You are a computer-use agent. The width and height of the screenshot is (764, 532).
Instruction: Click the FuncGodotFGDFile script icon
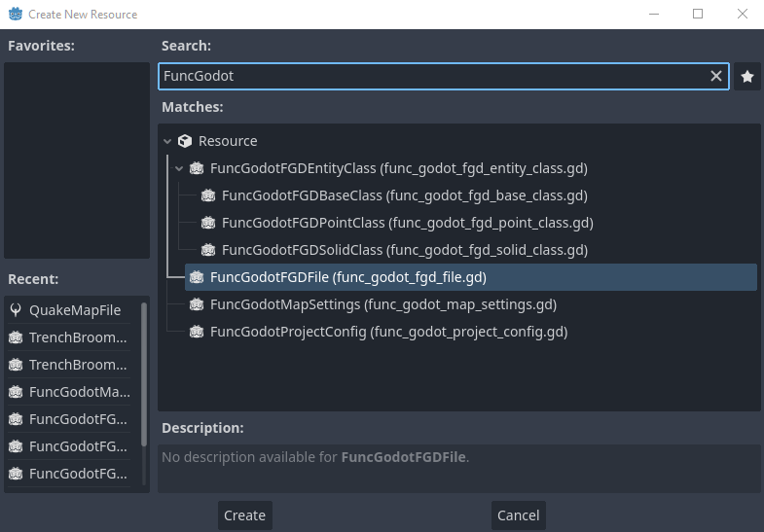[197, 277]
